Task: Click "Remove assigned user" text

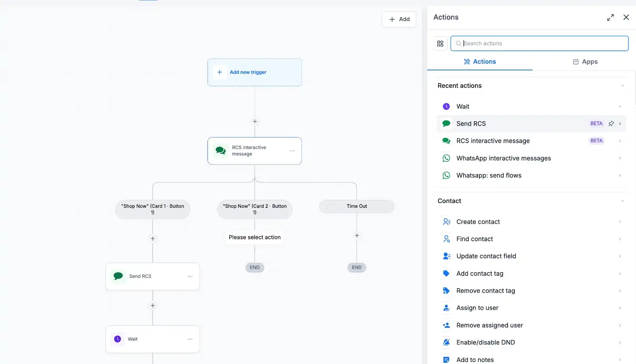Action: (x=490, y=325)
